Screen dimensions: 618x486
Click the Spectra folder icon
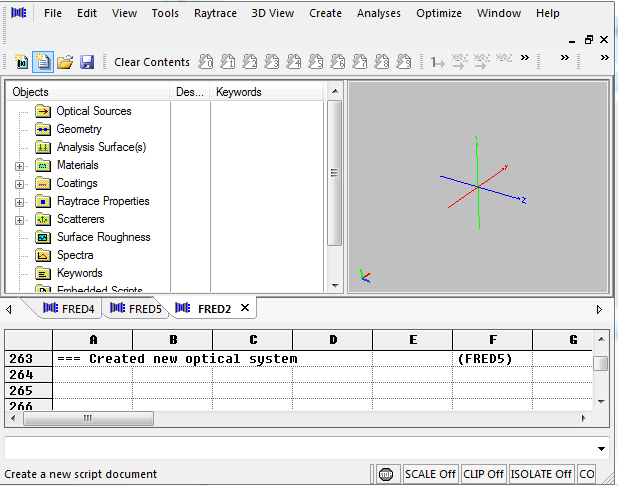click(x=43, y=255)
